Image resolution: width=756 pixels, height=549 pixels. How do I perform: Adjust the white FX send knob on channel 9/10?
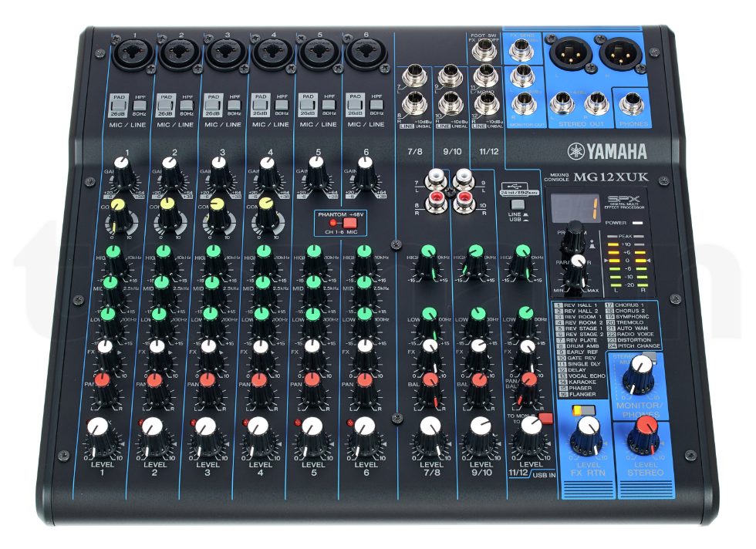(x=478, y=355)
